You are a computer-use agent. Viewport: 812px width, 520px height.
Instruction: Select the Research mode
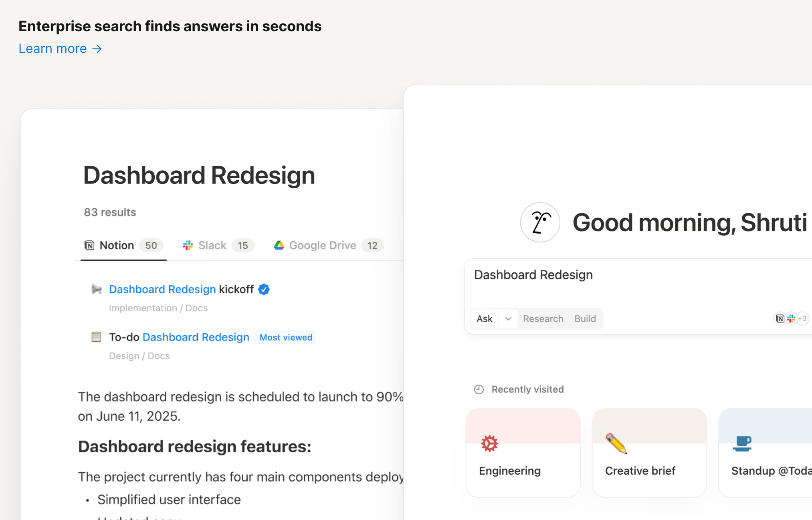point(543,318)
